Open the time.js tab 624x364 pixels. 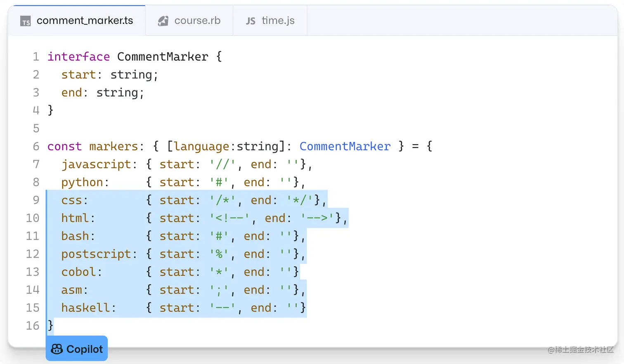pyautogui.click(x=270, y=21)
